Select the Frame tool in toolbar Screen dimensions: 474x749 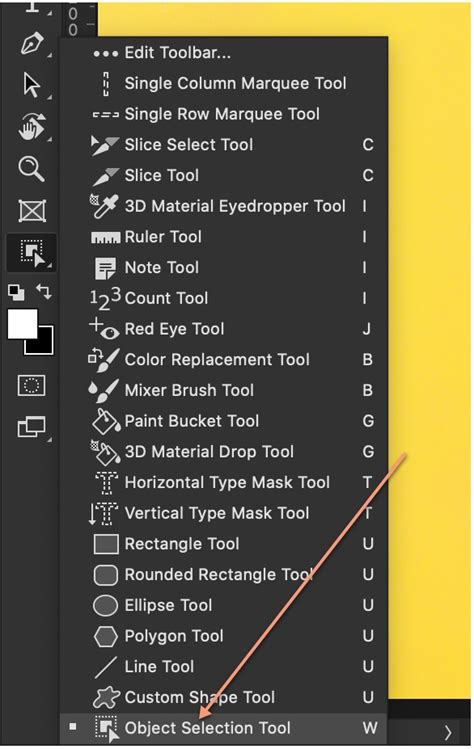[32, 211]
